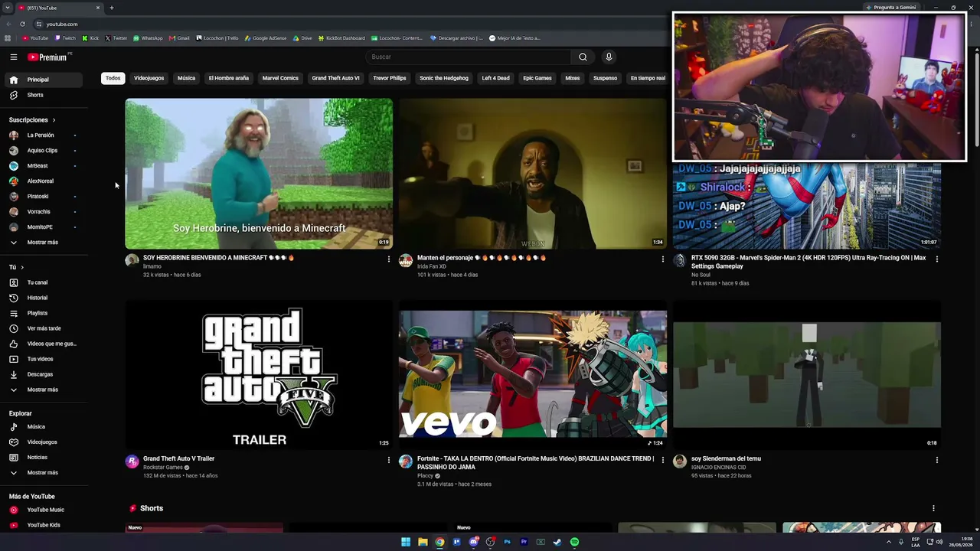Image resolution: width=980 pixels, height=551 pixels.
Task: Open Google AdSense bookmark
Action: [266, 38]
